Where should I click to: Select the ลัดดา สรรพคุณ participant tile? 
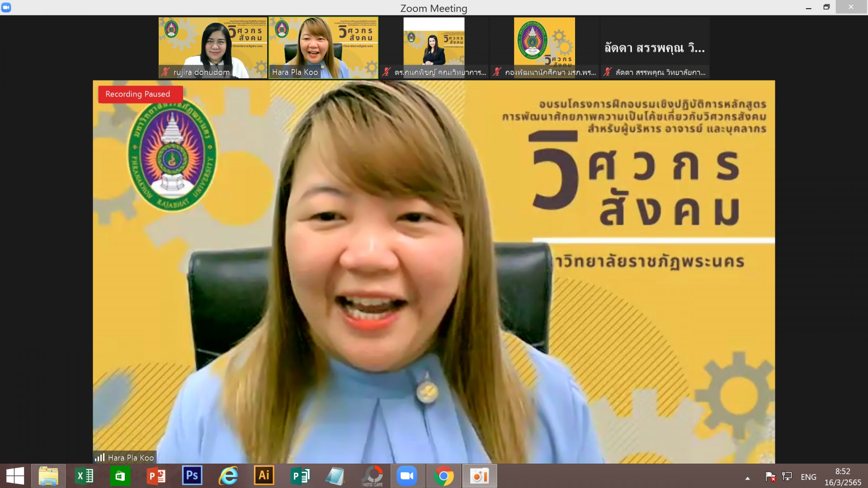[655, 48]
